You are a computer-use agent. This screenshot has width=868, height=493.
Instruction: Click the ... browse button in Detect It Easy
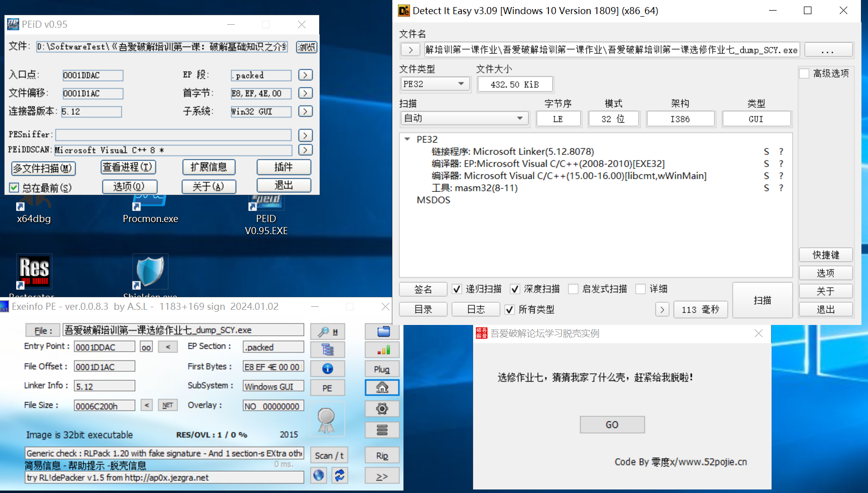click(x=828, y=49)
